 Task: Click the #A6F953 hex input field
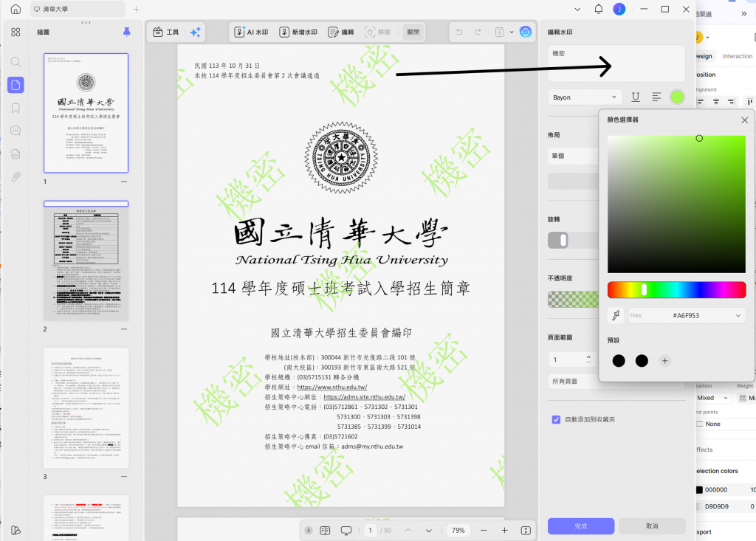pos(686,315)
